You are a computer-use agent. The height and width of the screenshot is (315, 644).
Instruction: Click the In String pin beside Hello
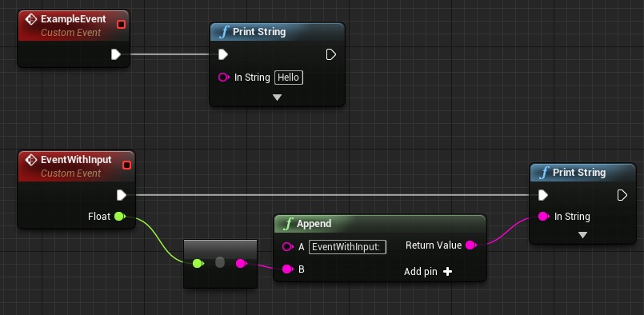(224, 78)
